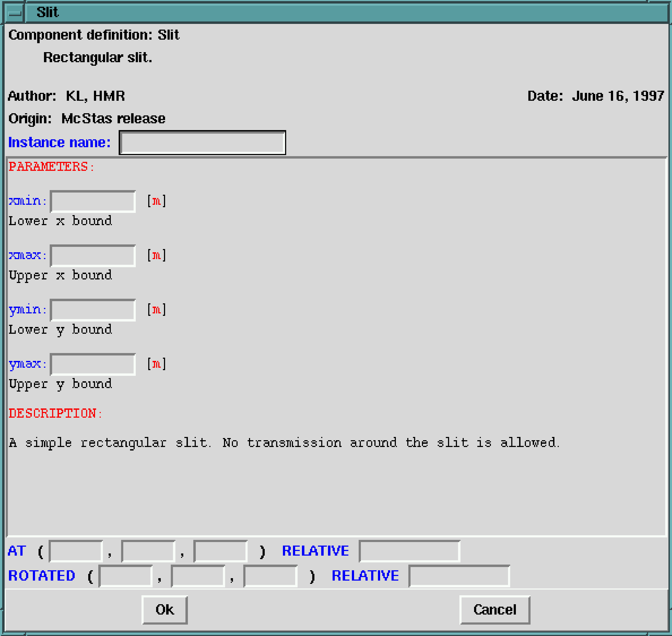Screen dimensions: 672x636
Task: Dismiss the dialog with Cancel button
Action: coord(495,610)
